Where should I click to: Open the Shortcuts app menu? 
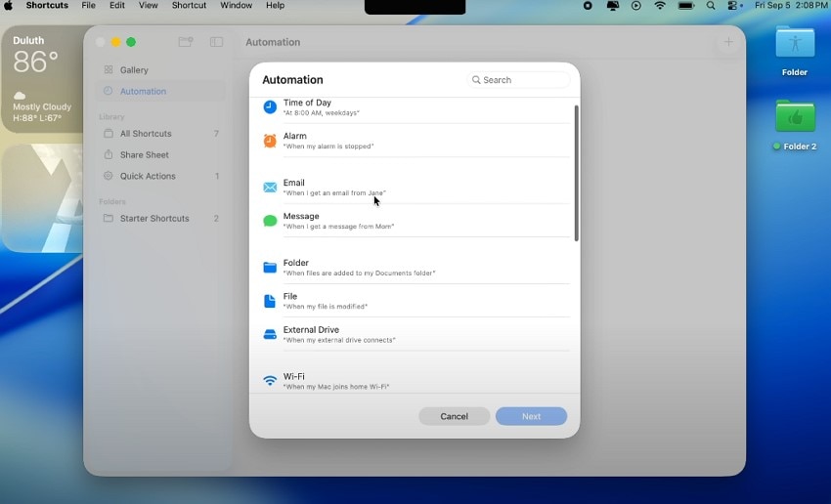click(47, 5)
